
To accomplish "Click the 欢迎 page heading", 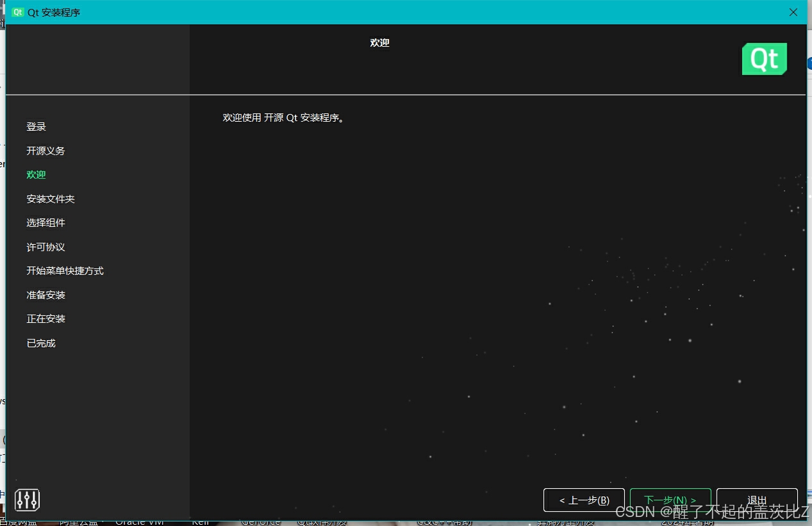I will point(379,43).
